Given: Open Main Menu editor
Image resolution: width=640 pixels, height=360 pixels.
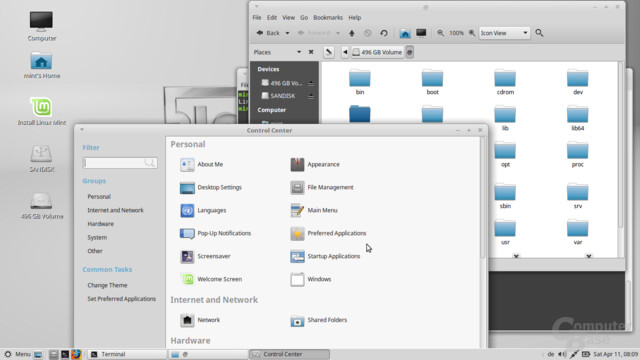Looking at the screenshot, I should click(x=314, y=211).
